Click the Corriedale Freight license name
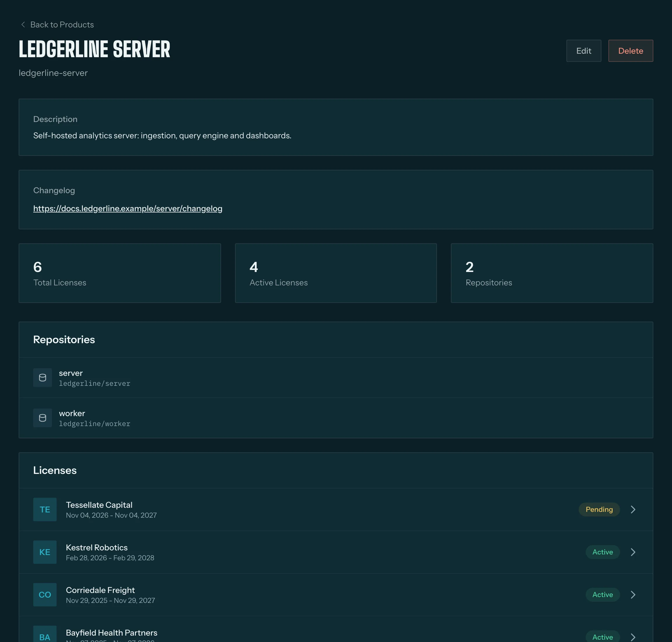Image resolution: width=672 pixels, height=642 pixels. (x=100, y=590)
